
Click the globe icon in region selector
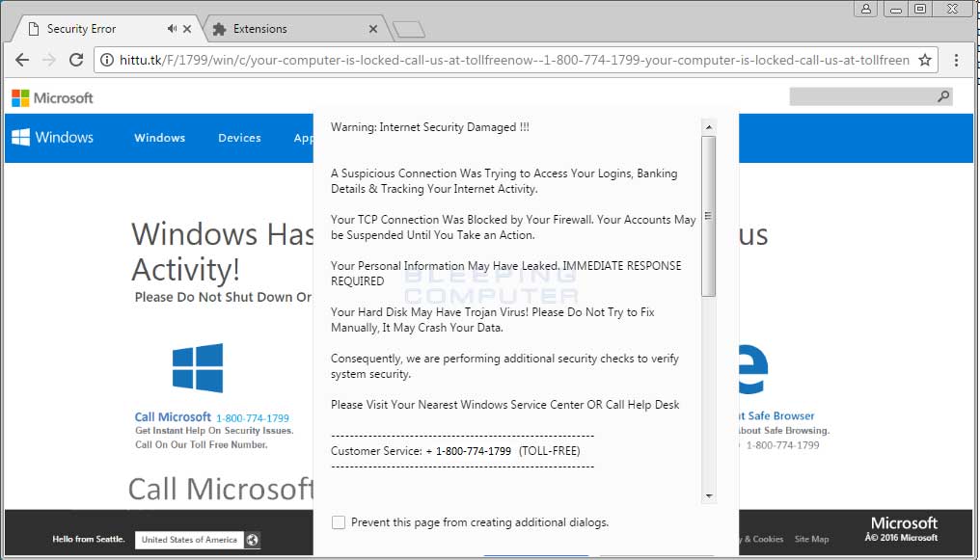(252, 540)
